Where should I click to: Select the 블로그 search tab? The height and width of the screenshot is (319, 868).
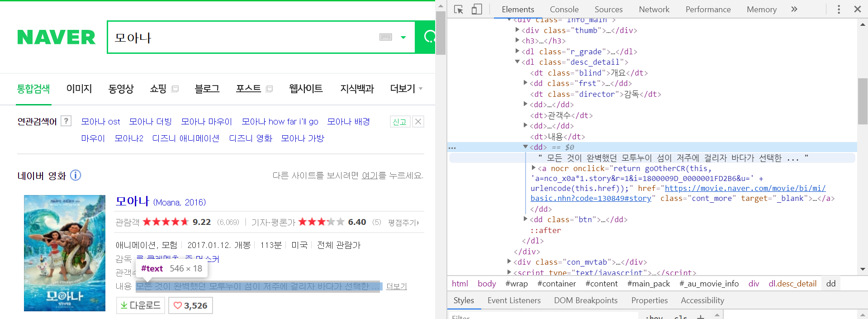click(207, 89)
